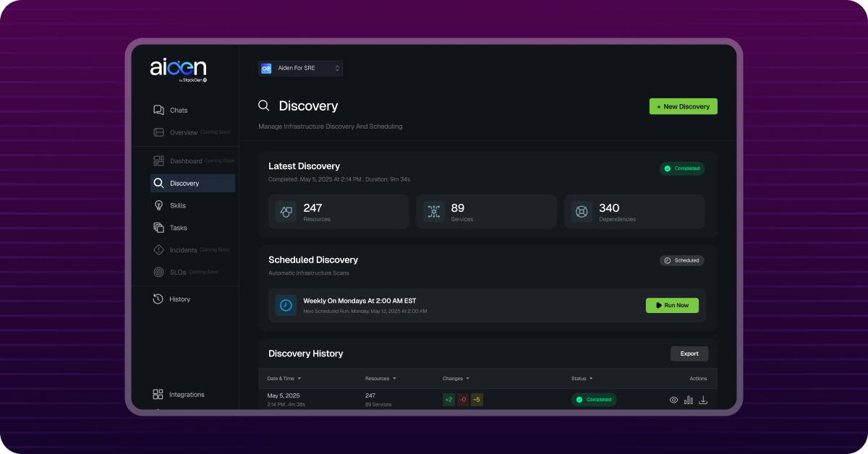Go to Skills in sidebar

click(x=177, y=205)
